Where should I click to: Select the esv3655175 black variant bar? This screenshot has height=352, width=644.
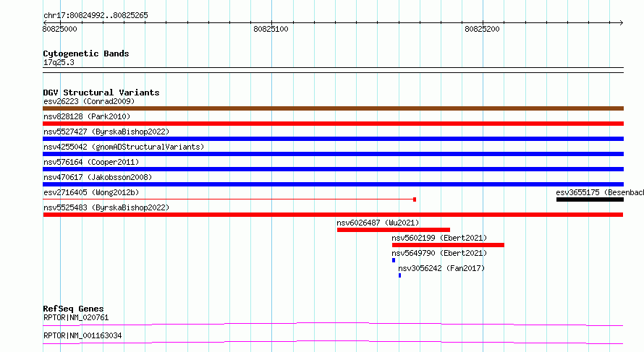pyautogui.click(x=590, y=199)
